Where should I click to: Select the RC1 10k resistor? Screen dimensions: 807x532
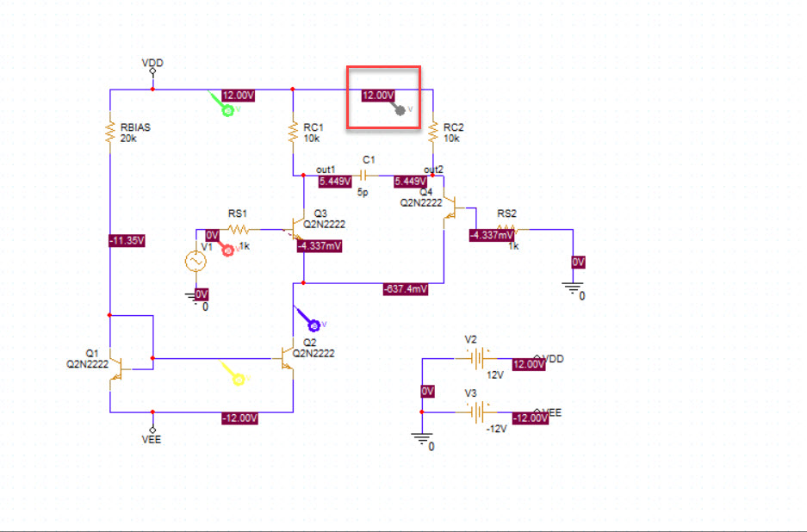click(294, 132)
